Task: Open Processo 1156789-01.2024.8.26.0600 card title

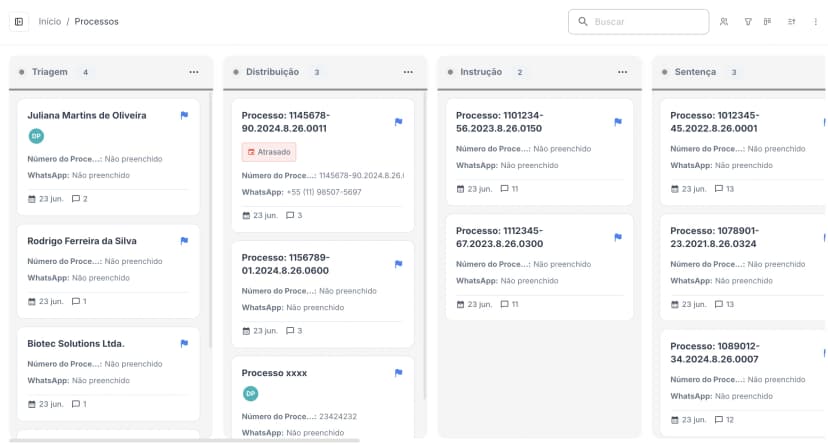Action: [x=286, y=264]
